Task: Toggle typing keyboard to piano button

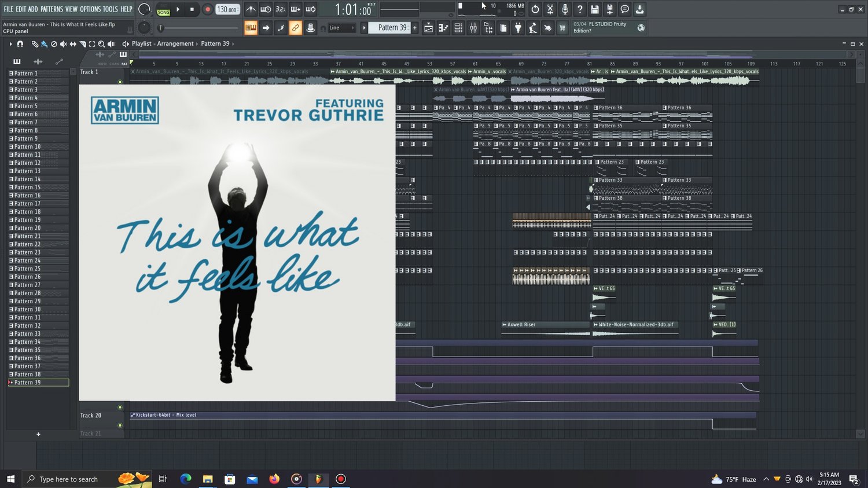Action: click(251, 28)
